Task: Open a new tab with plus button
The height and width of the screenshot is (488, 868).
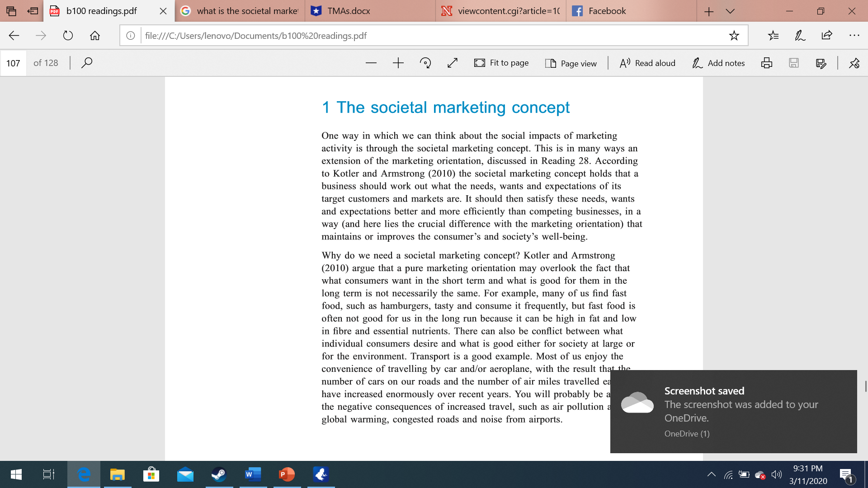Action: [709, 11]
